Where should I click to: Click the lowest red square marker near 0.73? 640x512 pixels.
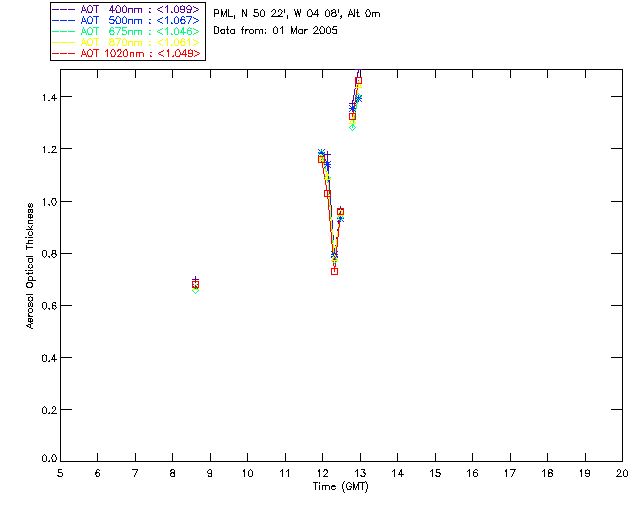(x=335, y=271)
